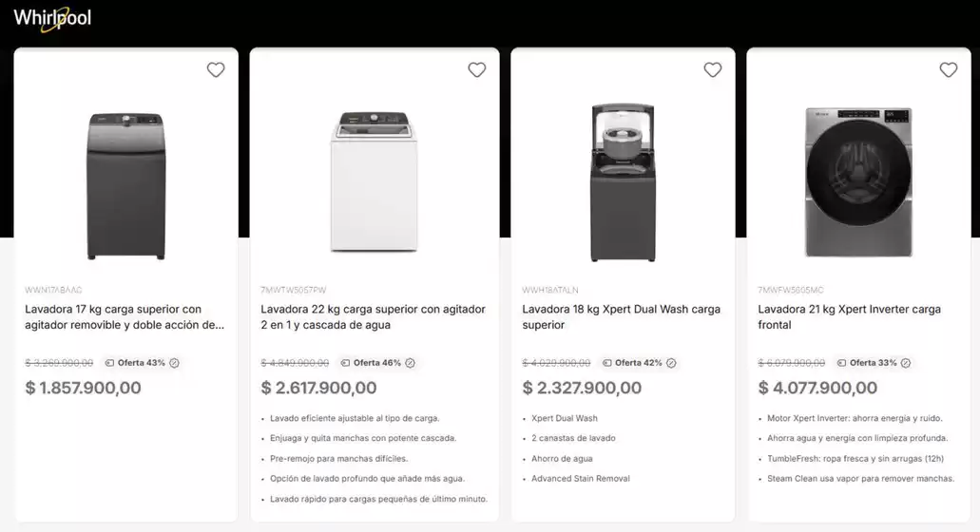The width and height of the screenshot is (980, 532).
Task: Toggle heart on Lavadora 18 kg Xpert Dual Wash
Action: (713, 69)
